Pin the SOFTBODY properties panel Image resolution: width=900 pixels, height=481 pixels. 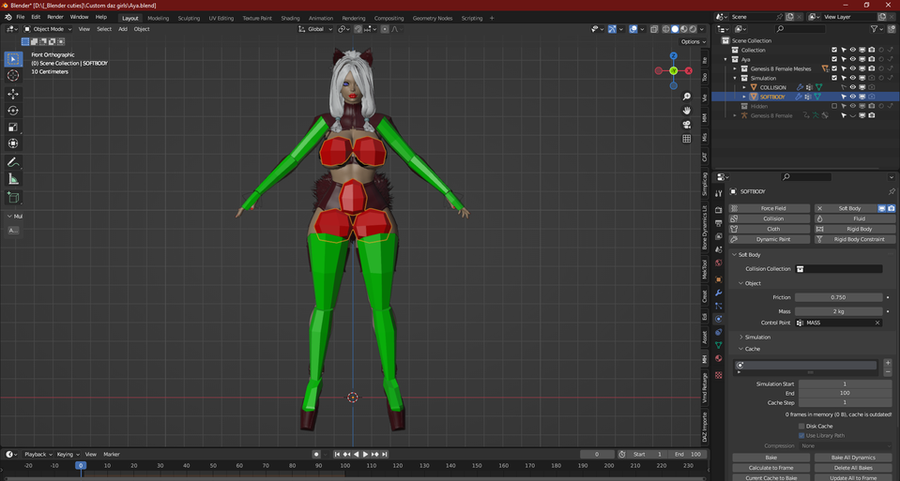[891, 192]
